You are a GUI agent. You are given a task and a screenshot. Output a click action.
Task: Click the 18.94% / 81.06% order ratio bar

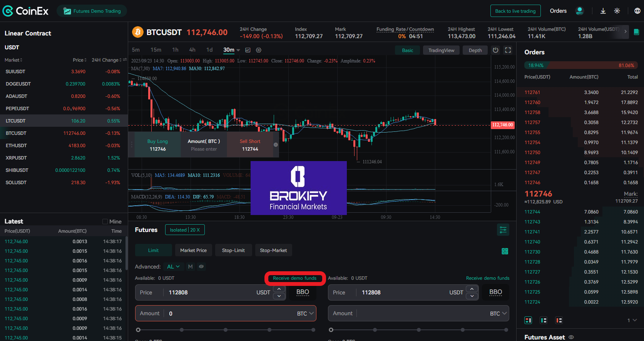pos(581,66)
